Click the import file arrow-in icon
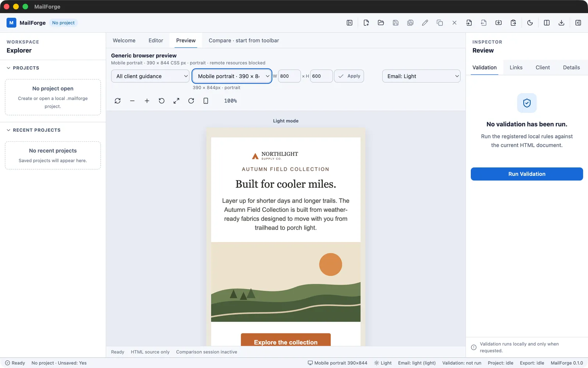Image resolution: width=588 pixels, height=368 pixels. (469, 23)
